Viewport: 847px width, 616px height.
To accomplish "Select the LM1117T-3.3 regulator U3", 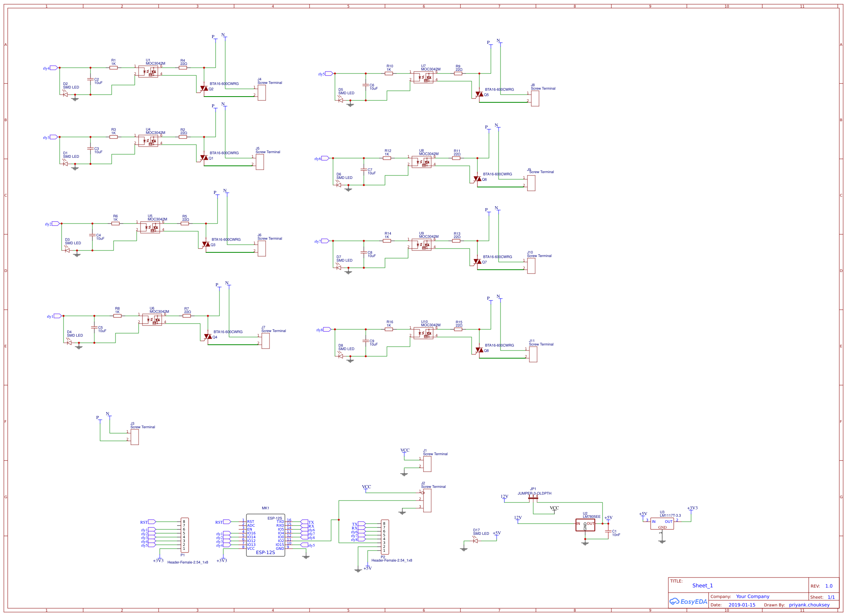I will [x=662, y=524].
